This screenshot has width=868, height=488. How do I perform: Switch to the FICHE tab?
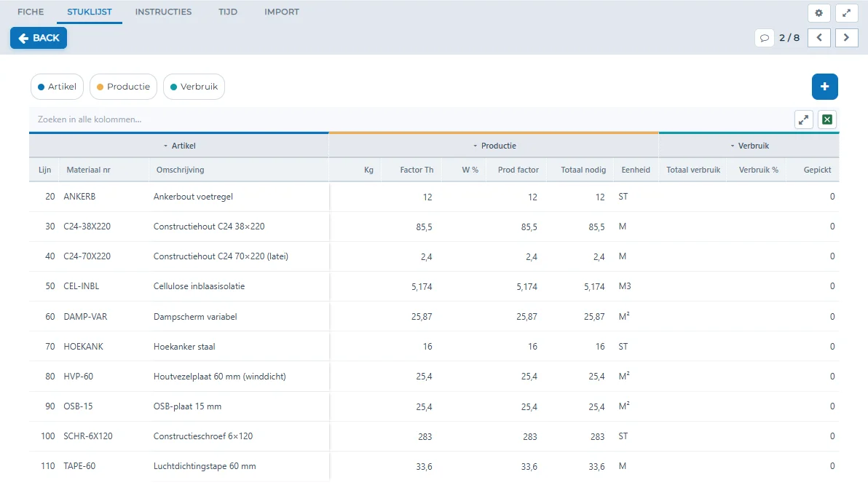pyautogui.click(x=31, y=12)
